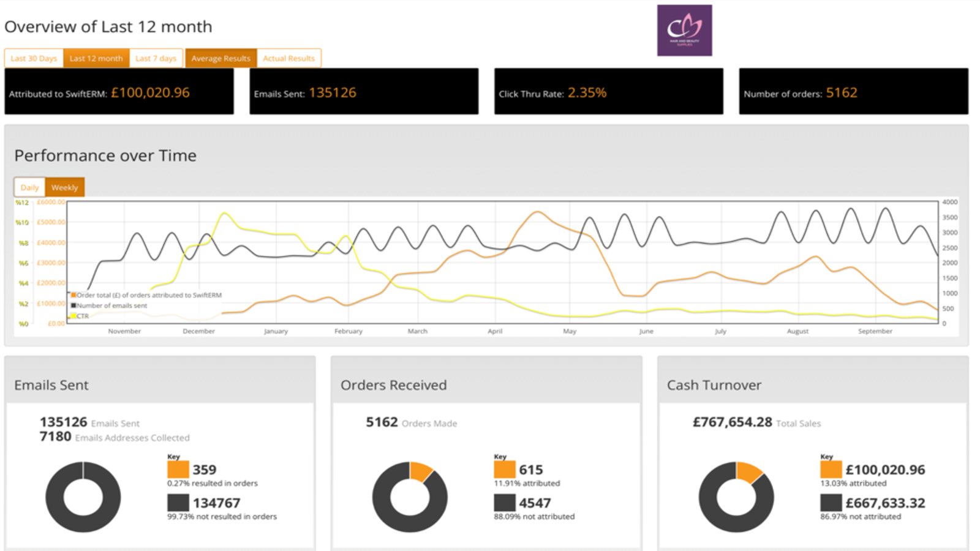Click the Click Thru Rate 2.35% tile
This screenshot has width=980, height=551.
click(609, 91)
